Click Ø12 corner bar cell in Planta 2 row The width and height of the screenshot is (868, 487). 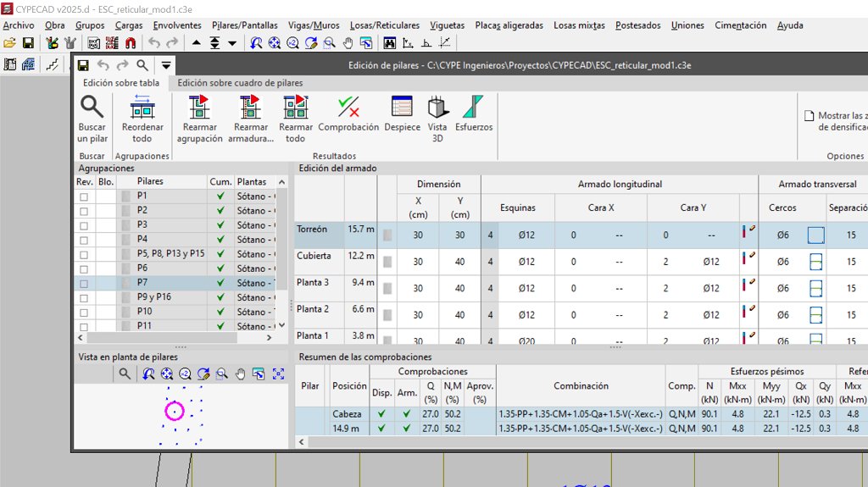[x=526, y=315]
